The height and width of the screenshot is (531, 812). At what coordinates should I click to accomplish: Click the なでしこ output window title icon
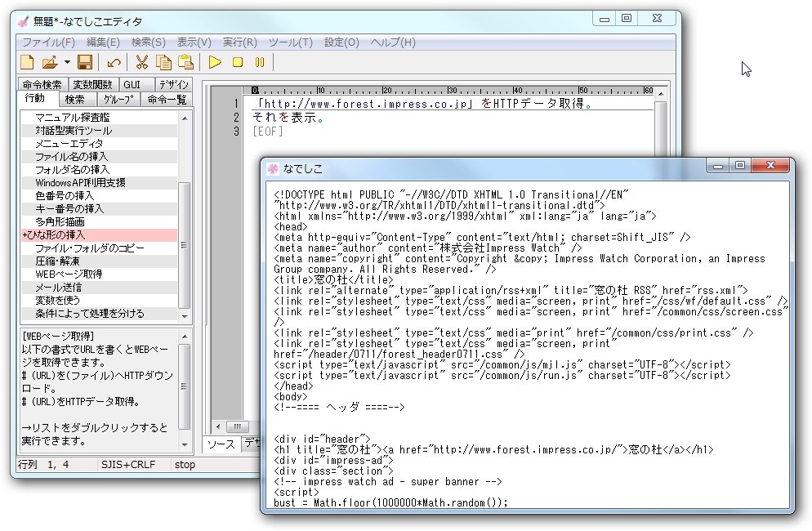pyautogui.click(x=272, y=168)
